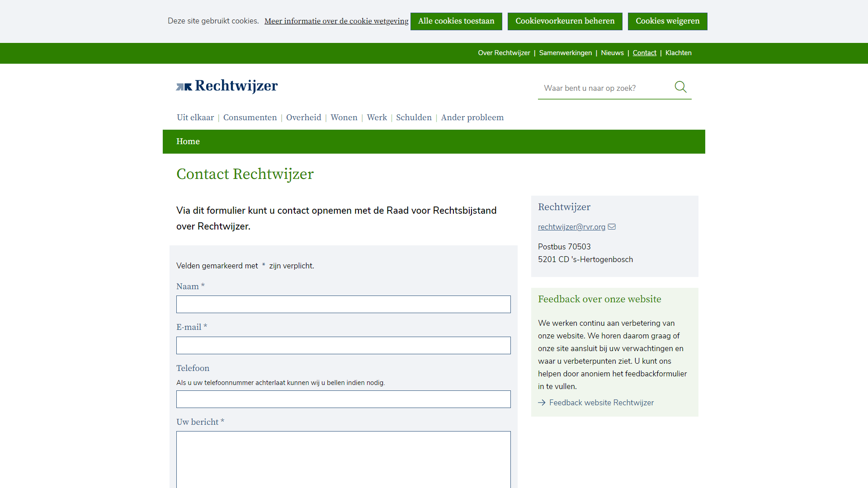868x488 pixels.
Task: Open the Schulden topic
Action: point(414,117)
